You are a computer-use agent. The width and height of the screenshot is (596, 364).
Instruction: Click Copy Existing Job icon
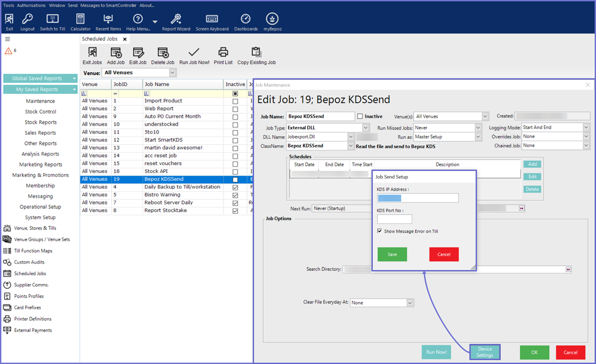(x=256, y=53)
